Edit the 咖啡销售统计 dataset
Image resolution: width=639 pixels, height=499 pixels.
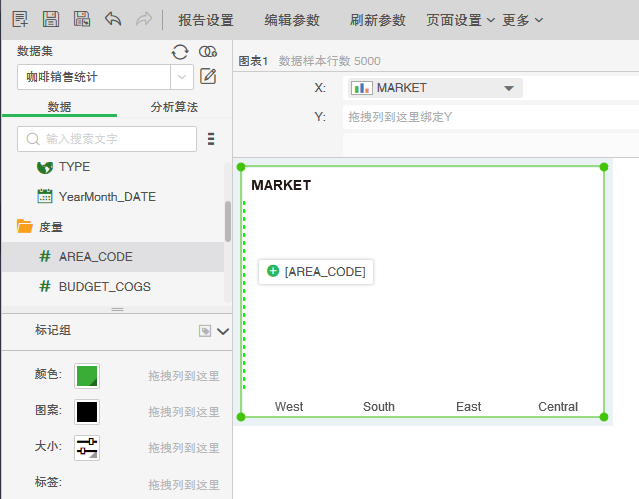[x=208, y=76]
